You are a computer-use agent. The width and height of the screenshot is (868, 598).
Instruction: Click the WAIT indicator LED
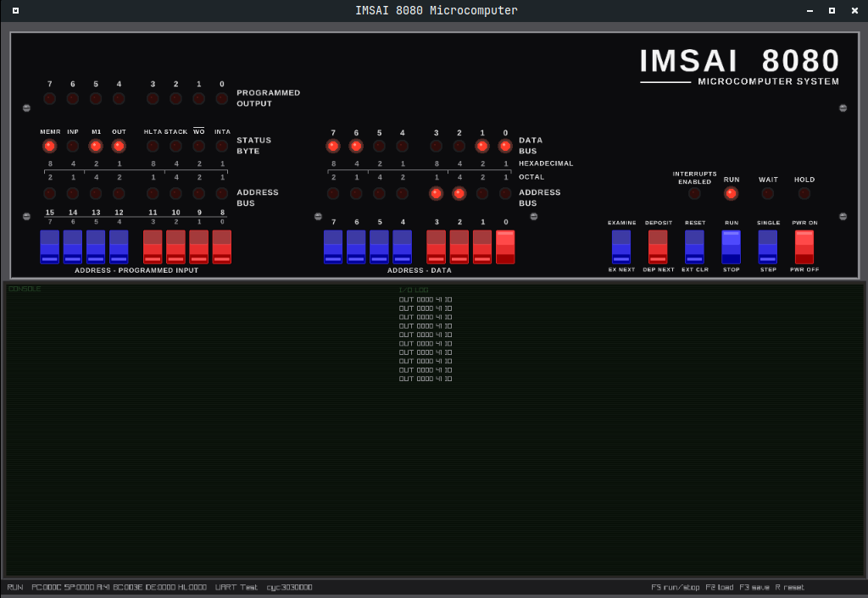click(768, 194)
